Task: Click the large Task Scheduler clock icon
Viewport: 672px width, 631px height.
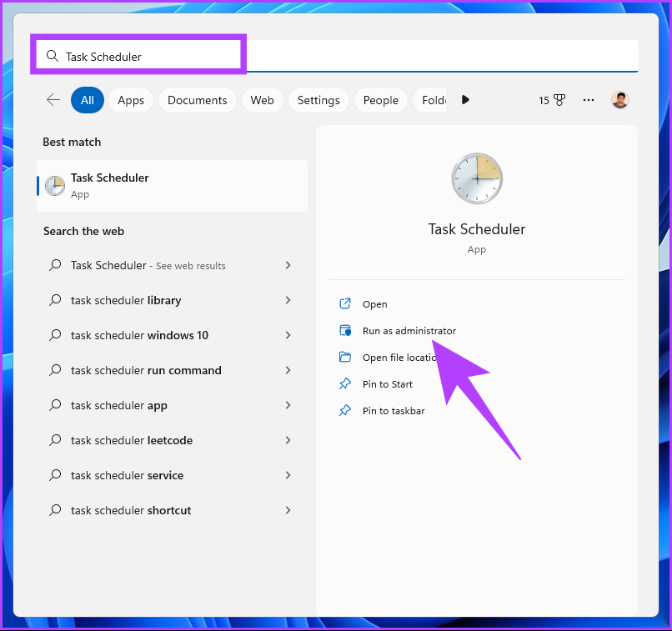Action: 477,178
